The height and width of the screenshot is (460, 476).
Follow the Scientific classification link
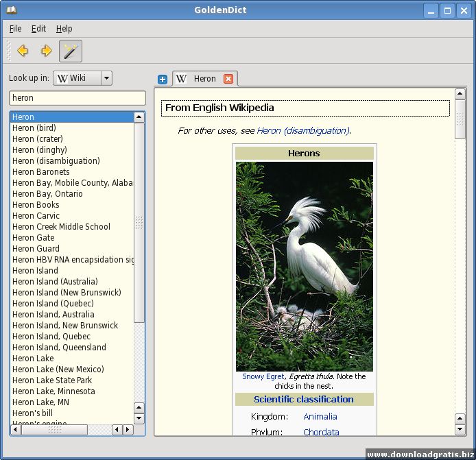pyautogui.click(x=304, y=399)
